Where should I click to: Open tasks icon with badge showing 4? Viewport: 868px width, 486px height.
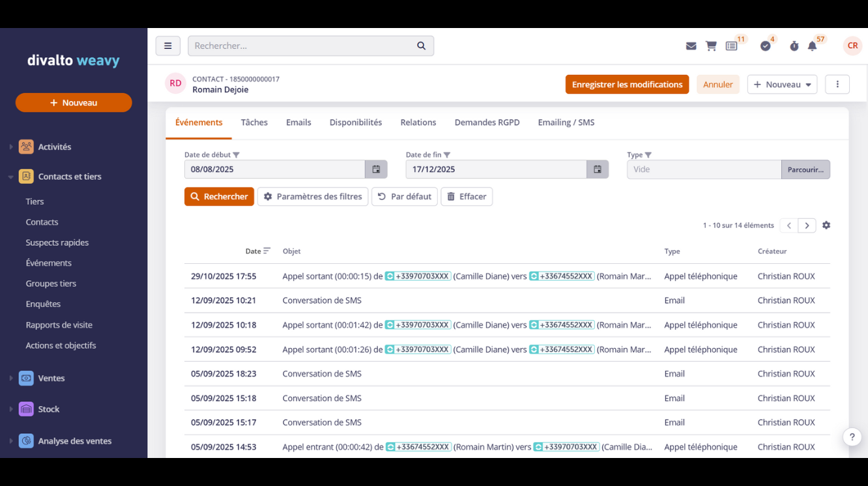(766, 46)
